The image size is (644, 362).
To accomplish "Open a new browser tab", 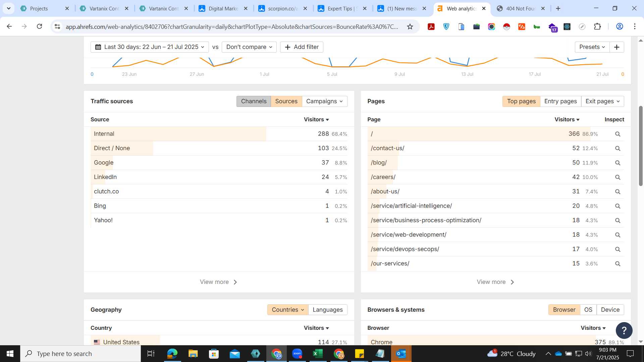I will pos(558,8).
